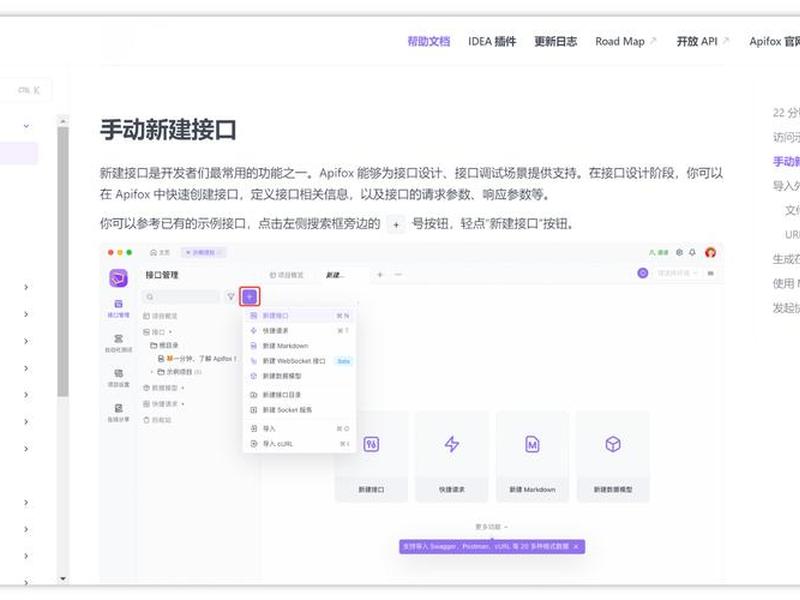Choose 新建 WebSocket 接口 menu entry
This screenshot has height=600, width=800.
point(300,361)
